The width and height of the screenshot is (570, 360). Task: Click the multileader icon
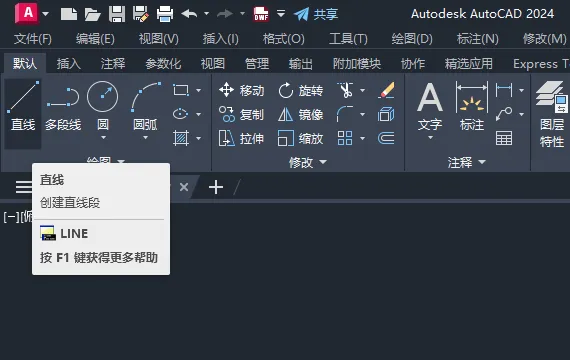coord(504,114)
